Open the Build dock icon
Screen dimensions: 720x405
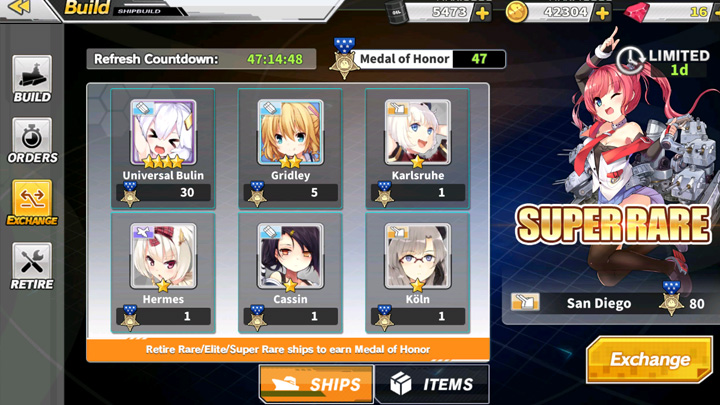pyautogui.click(x=32, y=79)
